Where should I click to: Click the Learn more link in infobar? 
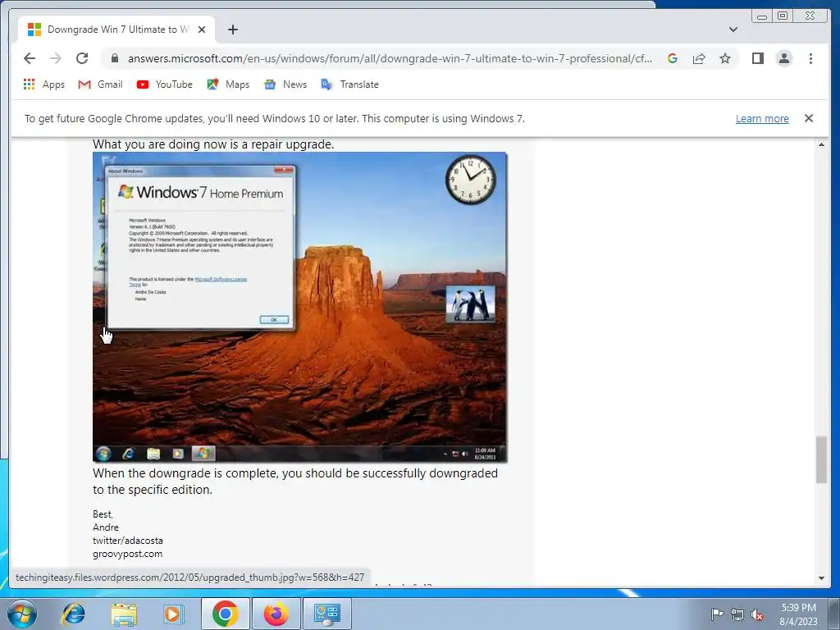click(762, 118)
